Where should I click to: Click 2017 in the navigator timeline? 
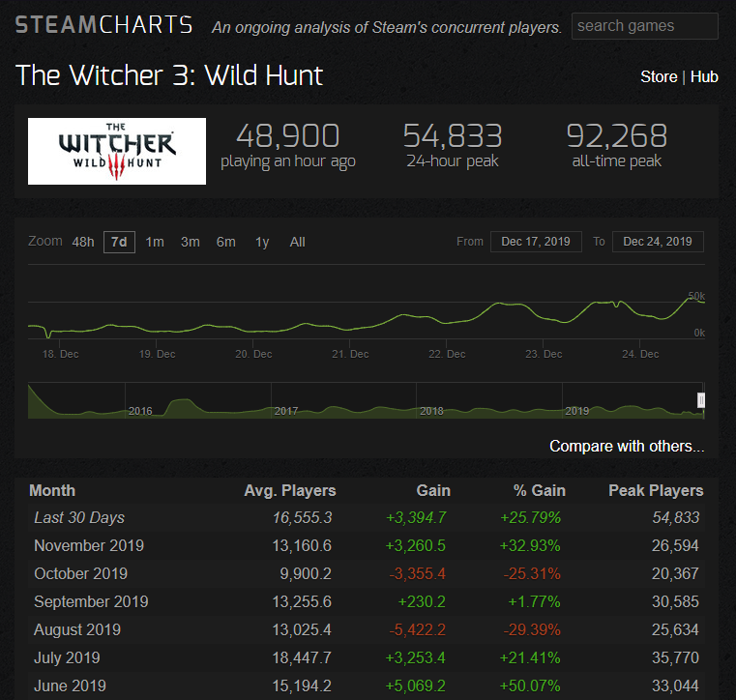pos(286,411)
